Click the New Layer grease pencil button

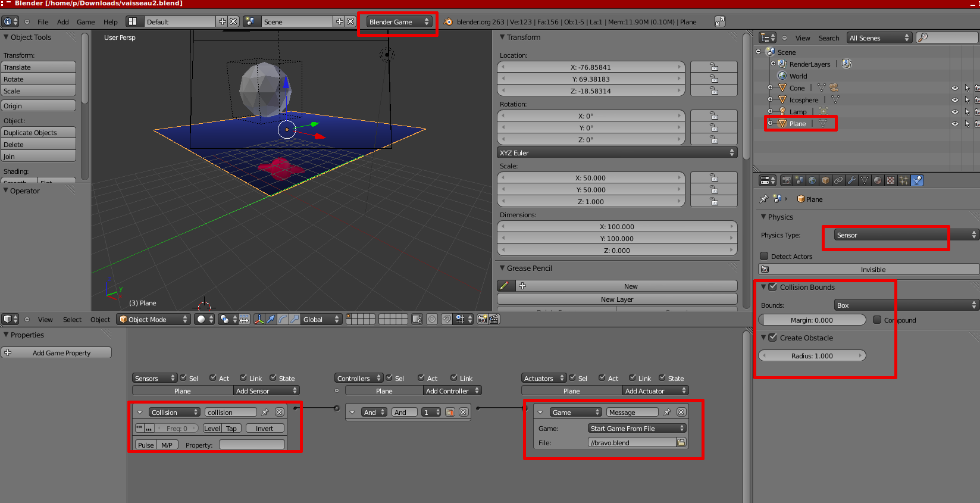617,299
